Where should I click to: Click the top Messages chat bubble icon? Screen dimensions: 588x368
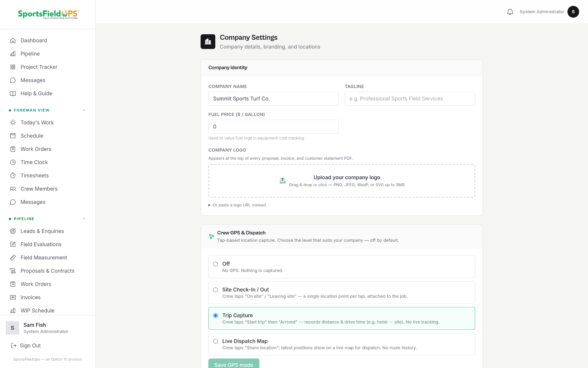click(x=13, y=80)
